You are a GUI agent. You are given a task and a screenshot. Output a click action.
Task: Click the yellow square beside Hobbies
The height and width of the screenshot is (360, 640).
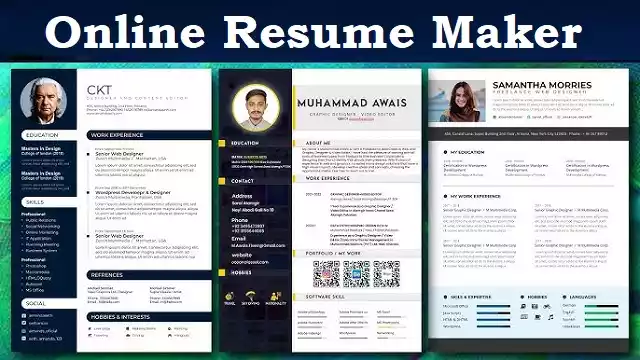click(x=222, y=272)
